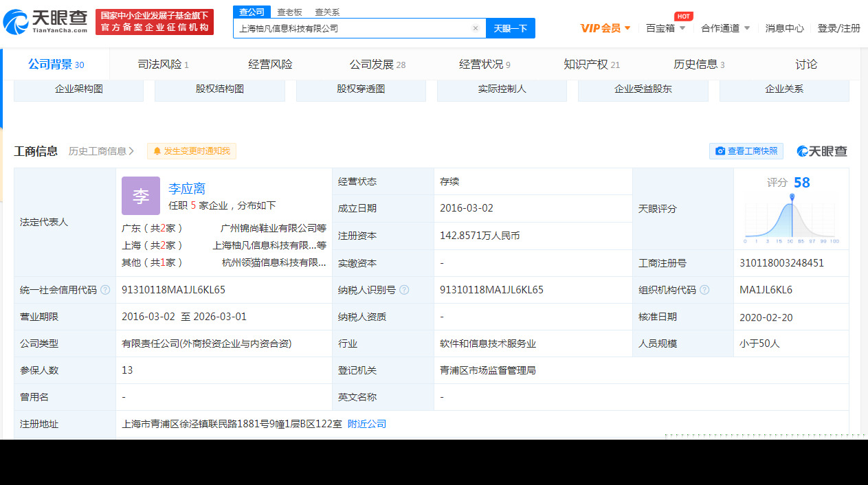Open the 历史信息 tab

(699, 65)
